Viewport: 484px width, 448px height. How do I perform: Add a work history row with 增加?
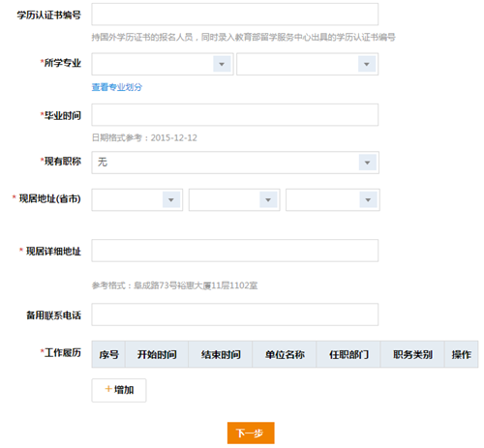[119, 390]
